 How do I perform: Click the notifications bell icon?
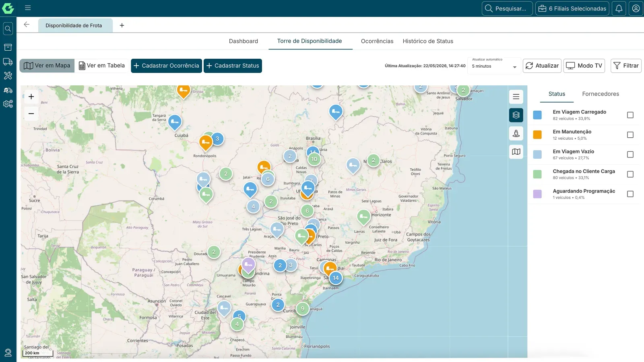pyautogui.click(x=619, y=8)
